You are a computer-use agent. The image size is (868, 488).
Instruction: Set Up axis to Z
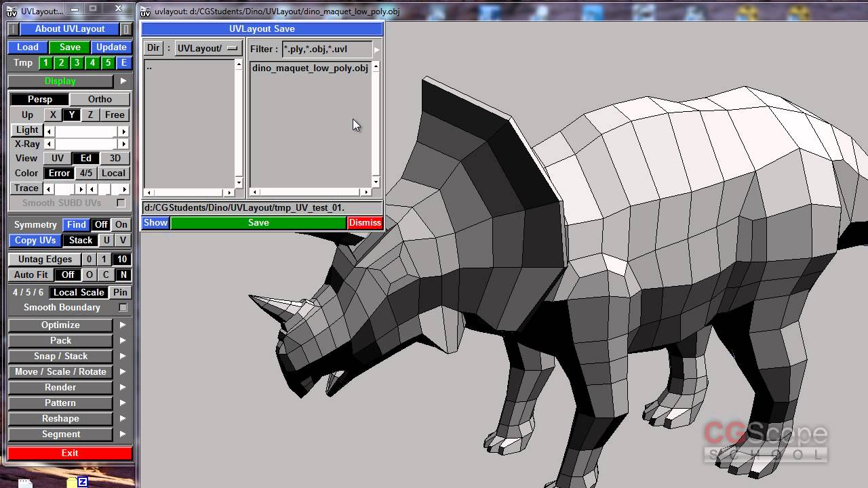[90, 115]
